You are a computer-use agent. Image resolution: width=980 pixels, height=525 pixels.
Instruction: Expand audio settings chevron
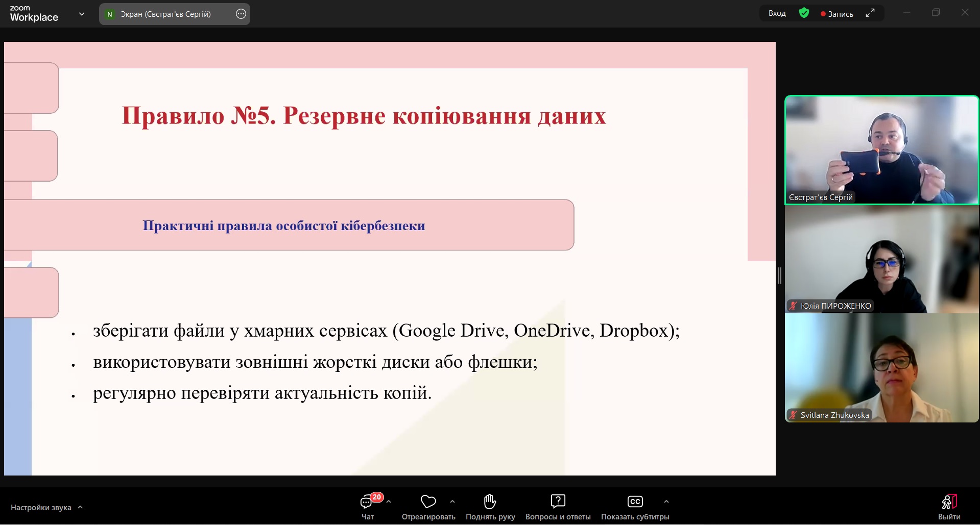click(80, 507)
